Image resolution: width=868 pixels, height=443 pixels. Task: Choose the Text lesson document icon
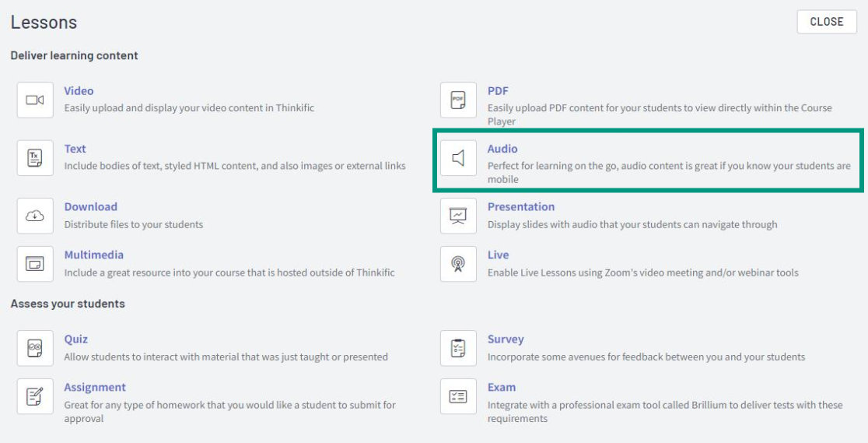click(x=35, y=158)
